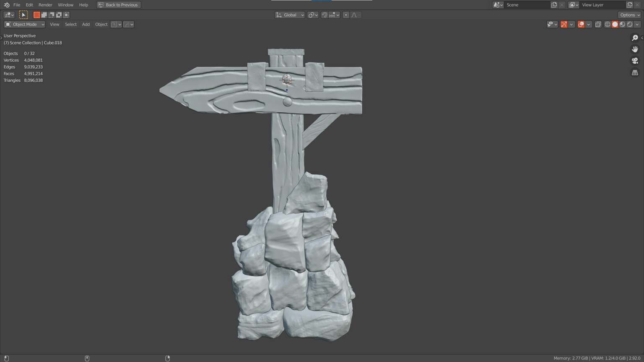Browse view layers with the View Layer icon
Image resolution: width=644 pixels, height=362 pixels.
[x=574, y=5]
